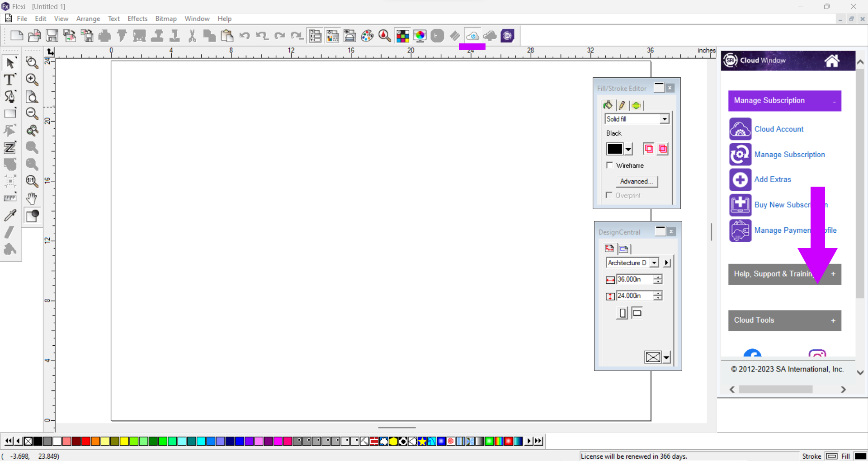Screen dimensions: 868x461
Task: Open the Bitmap menu
Action: click(x=166, y=19)
